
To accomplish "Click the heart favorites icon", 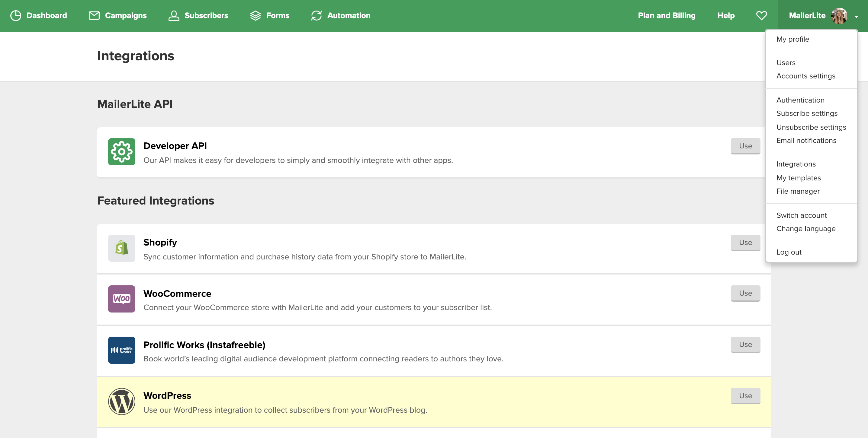I will [761, 15].
